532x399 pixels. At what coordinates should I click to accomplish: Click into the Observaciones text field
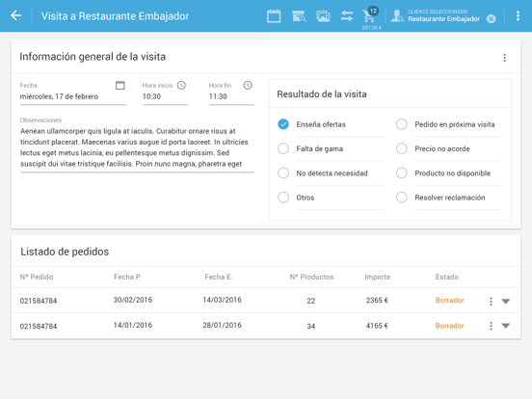coord(137,147)
